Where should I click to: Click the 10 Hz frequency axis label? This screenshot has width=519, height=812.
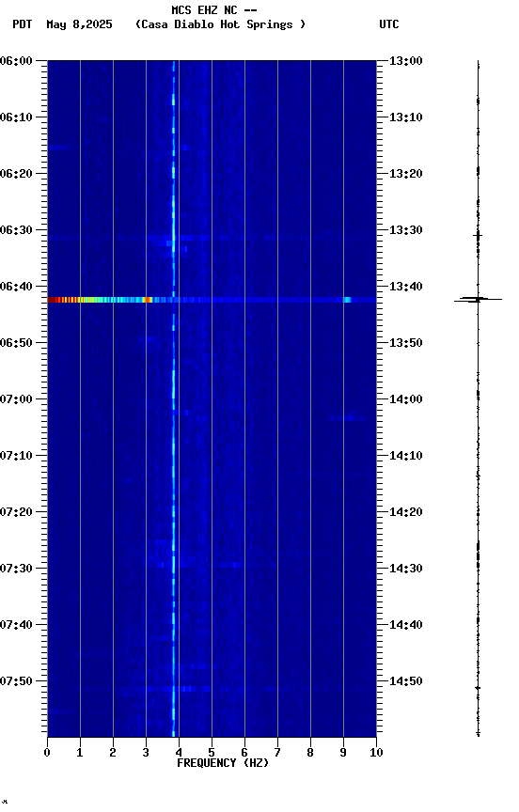(x=376, y=753)
